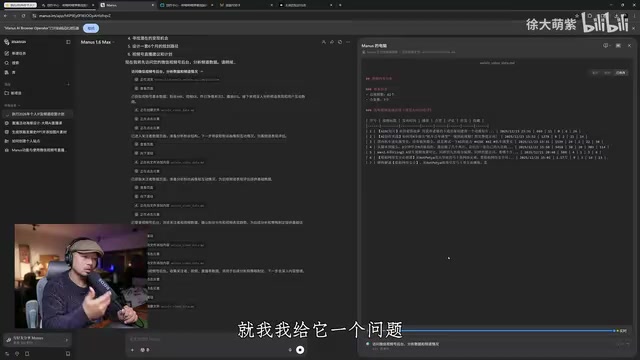
Task: Click the connector icon beside plus in chat input
Action: coord(144,350)
